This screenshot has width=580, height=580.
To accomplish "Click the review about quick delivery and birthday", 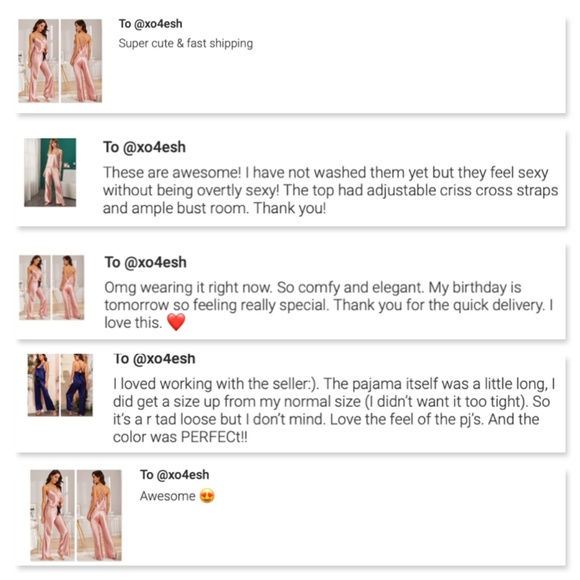I will coord(328,305).
